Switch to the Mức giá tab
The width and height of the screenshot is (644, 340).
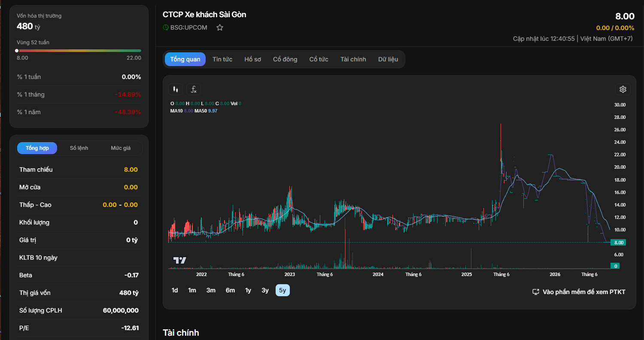(121, 148)
